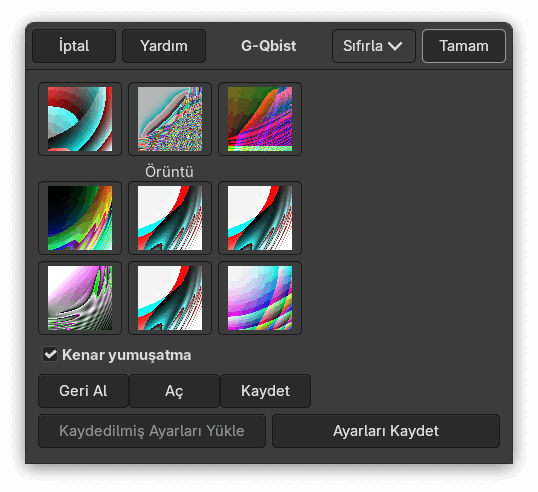Click the Kaydet button
The image size is (538, 492).
[265, 391]
